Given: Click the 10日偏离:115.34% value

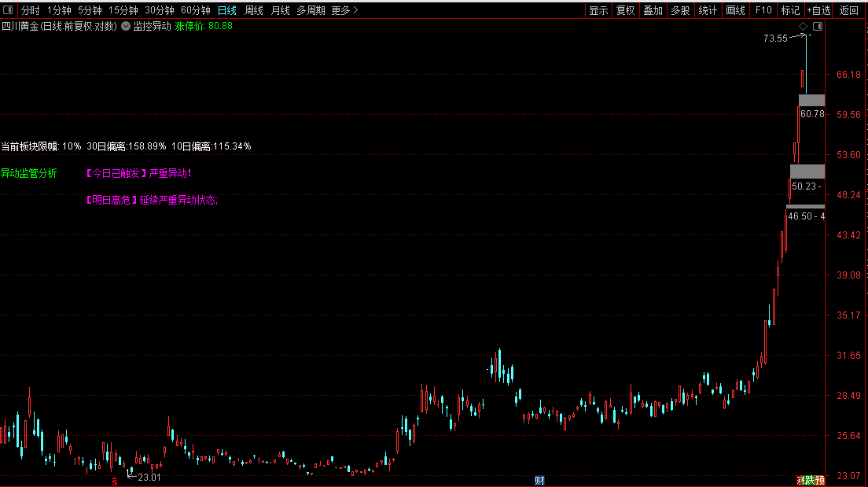Looking at the screenshot, I should coord(211,146).
